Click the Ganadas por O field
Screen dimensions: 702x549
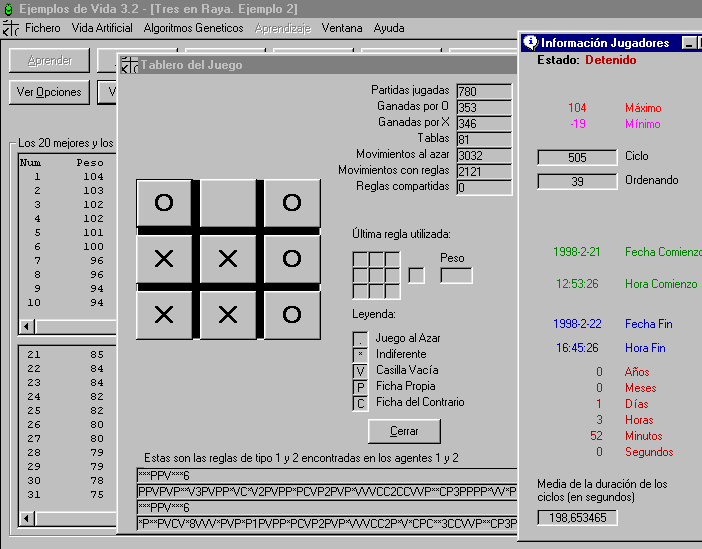[484, 107]
